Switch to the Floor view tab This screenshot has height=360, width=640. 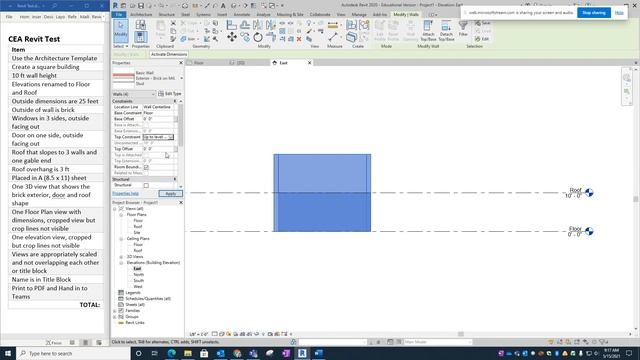point(198,63)
